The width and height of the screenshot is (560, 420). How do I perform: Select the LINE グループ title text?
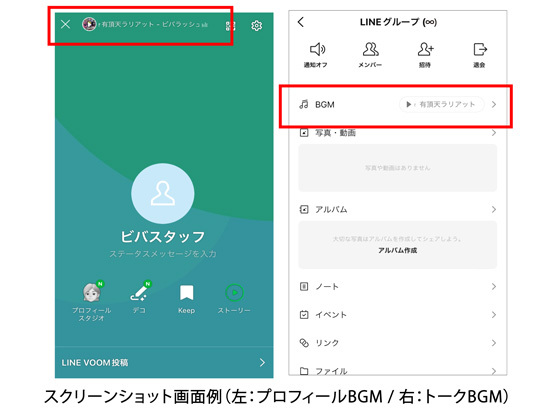tap(398, 22)
